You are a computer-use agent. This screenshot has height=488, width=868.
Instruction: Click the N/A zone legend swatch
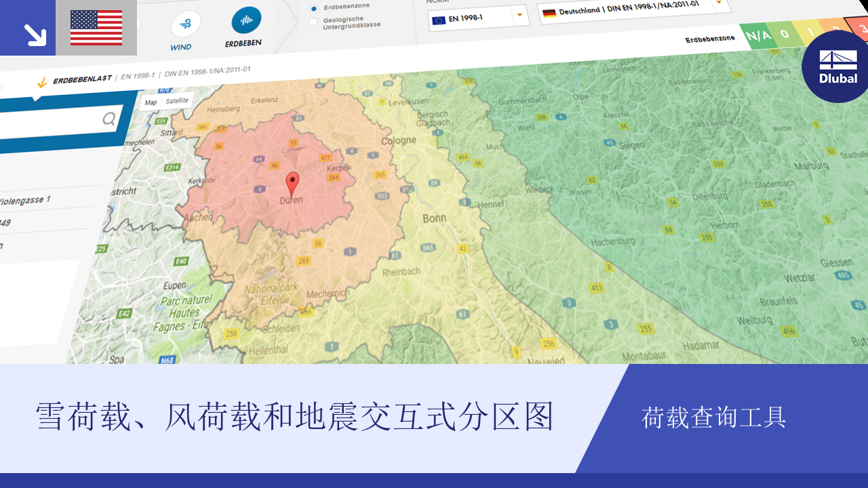click(758, 35)
